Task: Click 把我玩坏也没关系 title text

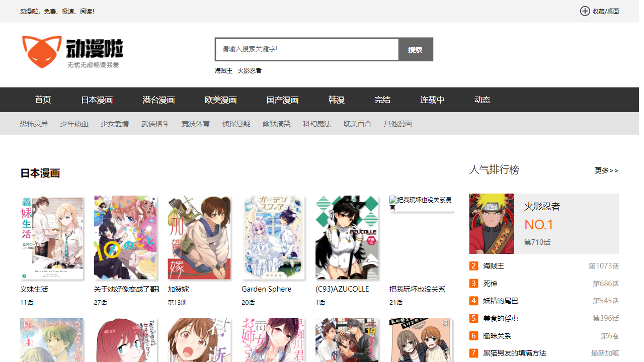Action: 418,289
